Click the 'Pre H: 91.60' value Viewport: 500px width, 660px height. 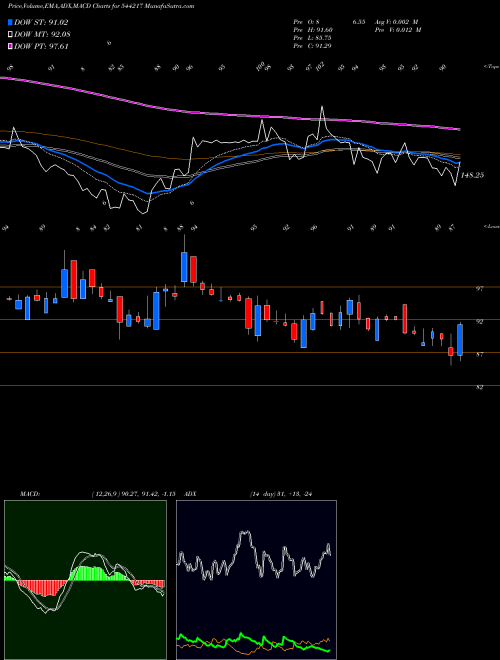pos(313,30)
